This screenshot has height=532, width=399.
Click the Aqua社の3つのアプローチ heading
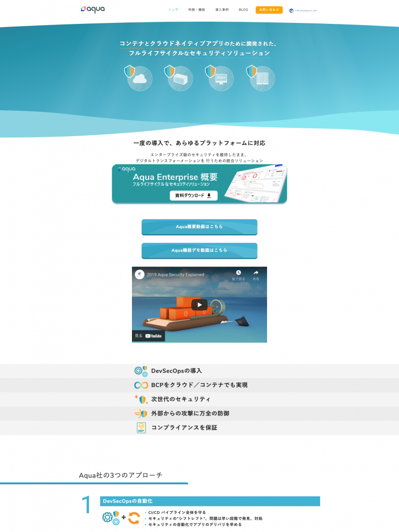click(121, 475)
